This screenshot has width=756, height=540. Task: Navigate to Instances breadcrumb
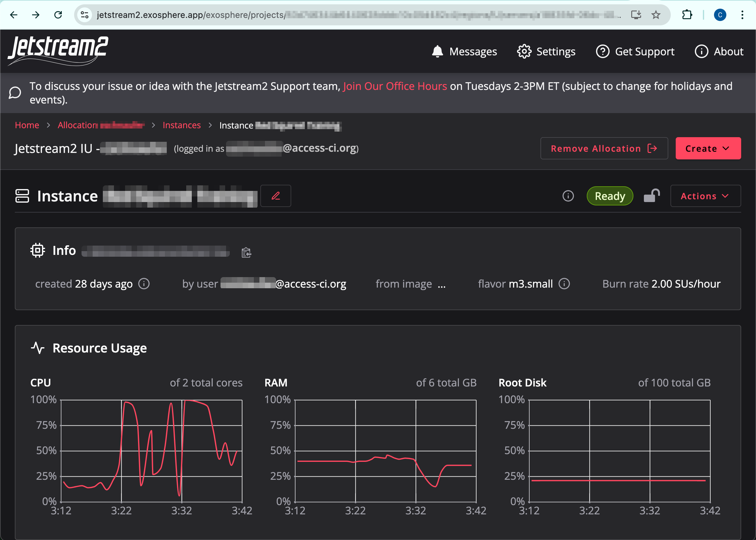(182, 125)
